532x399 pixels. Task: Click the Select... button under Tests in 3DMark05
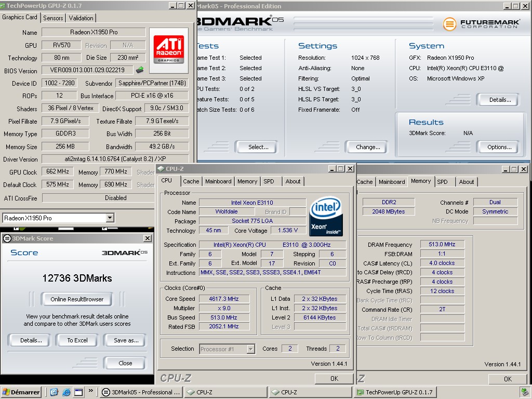point(256,147)
